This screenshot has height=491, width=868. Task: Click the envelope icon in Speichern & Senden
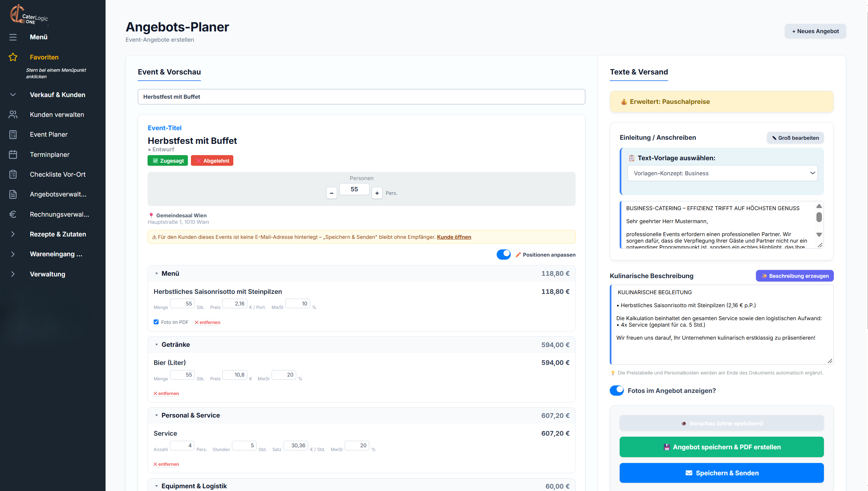pyautogui.click(x=689, y=473)
